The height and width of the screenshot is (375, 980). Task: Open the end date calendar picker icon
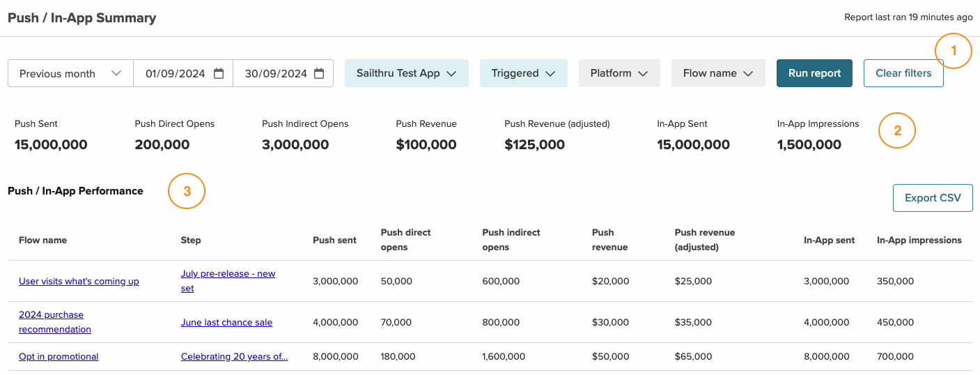(x=319, y=73)
